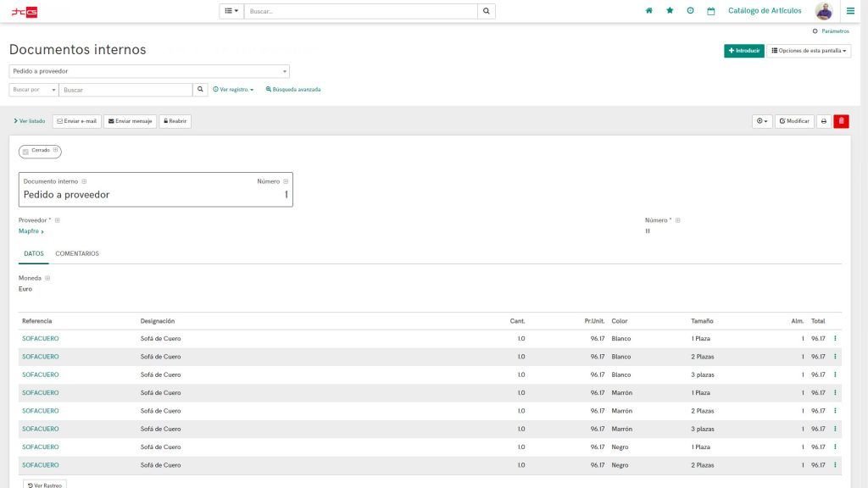The width and height of the screenshot is (868, 488).
Task: Click the Modificar button
Action: 795,121
